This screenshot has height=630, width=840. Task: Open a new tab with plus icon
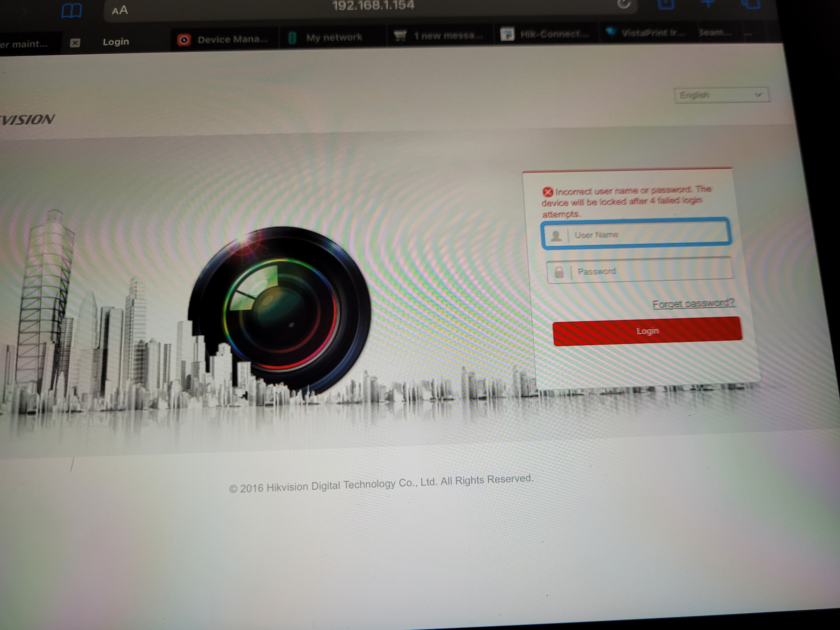pos(708,3)
